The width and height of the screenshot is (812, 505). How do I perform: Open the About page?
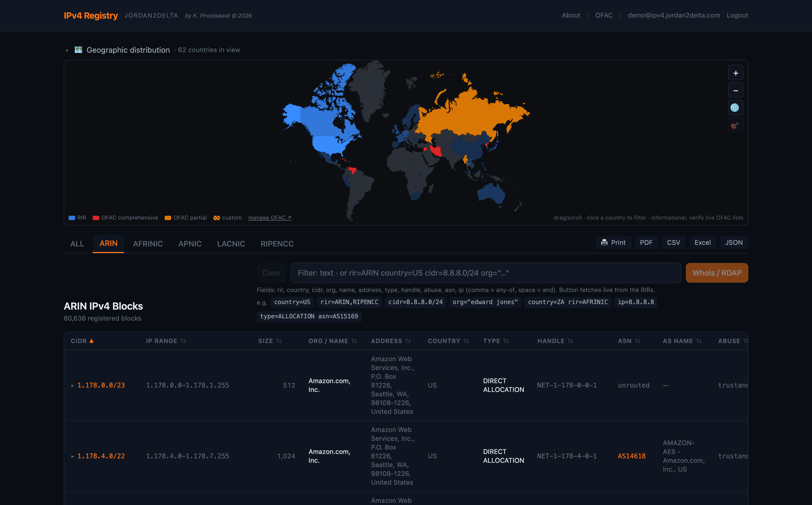571,15
